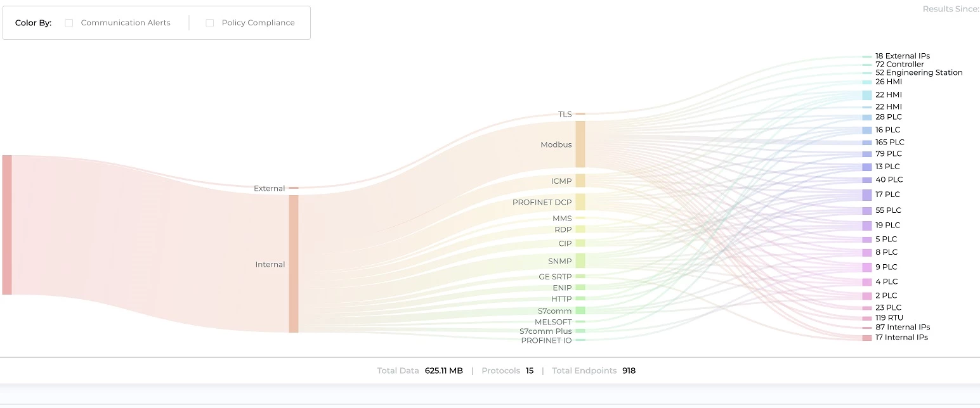Select the 26 HMI endpoint node

point(867,82)
